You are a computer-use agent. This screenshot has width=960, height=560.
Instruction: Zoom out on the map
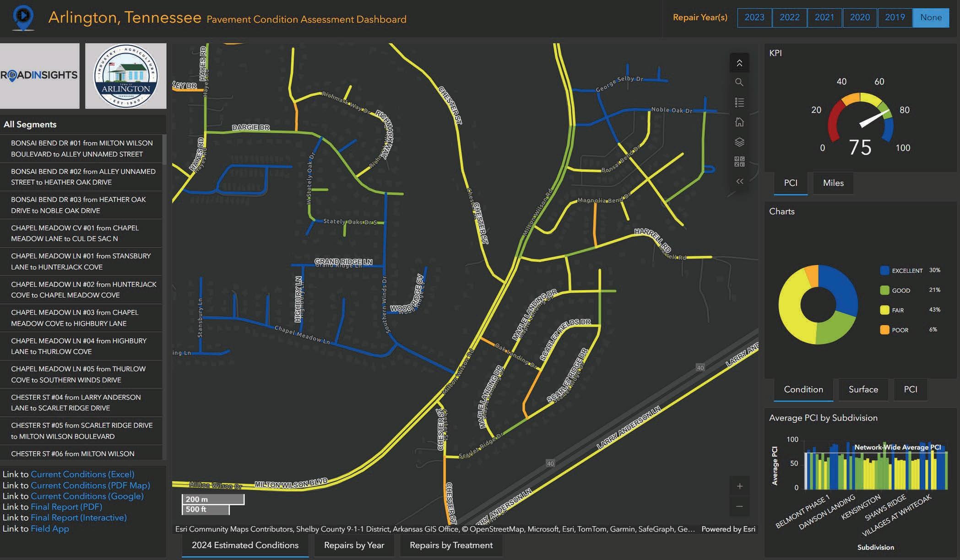[739, 506]
